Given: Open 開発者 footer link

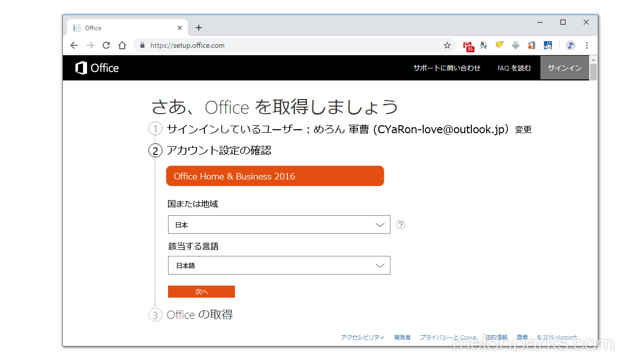Looking at the screenshot, I should pos(403,337).
